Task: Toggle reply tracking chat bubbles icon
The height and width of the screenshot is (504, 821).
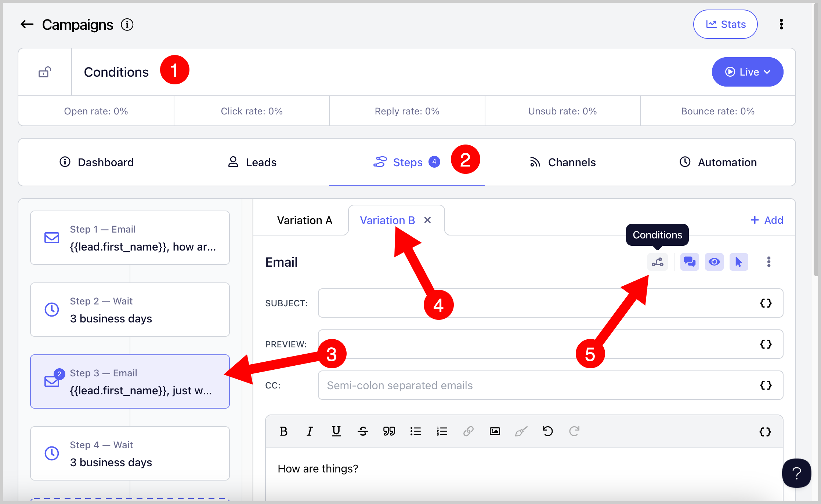Action: (x=689, y=262)
